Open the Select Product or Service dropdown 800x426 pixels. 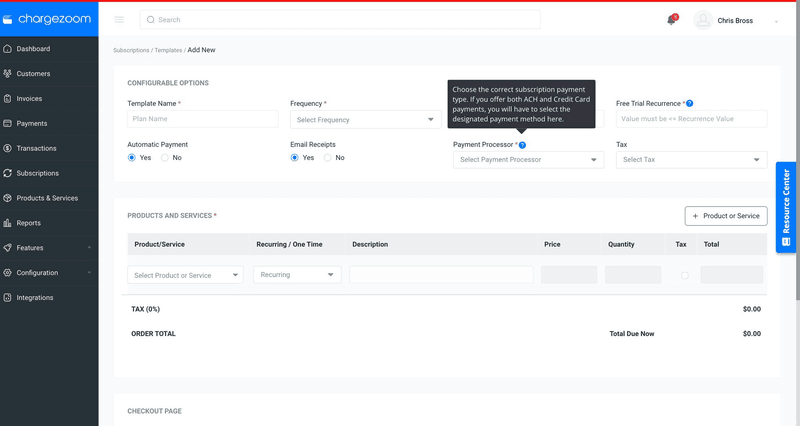(185, 275)
